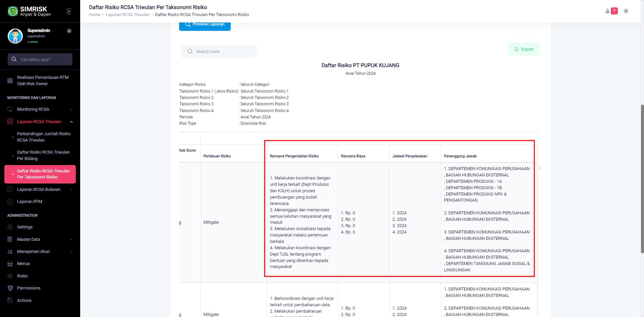The image size is (644, 317).
Task: Open user settings gear icon beside Superadmin
Action: point(69,31)
